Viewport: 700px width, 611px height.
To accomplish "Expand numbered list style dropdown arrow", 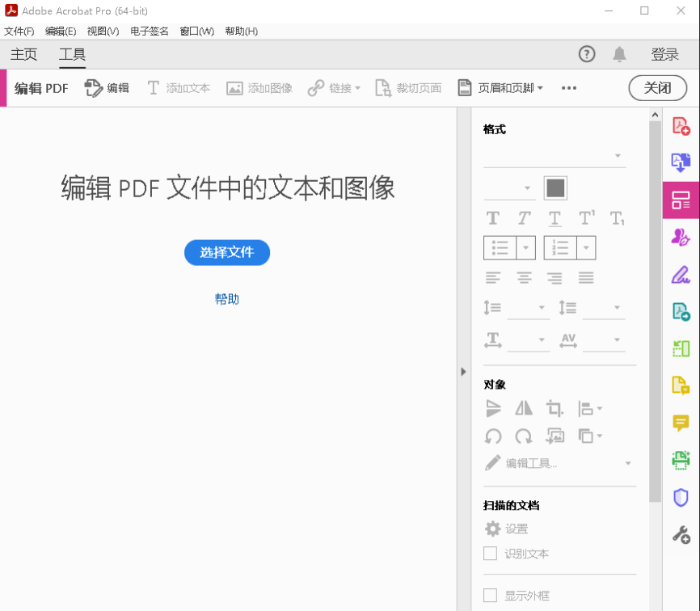I will pyautogui.click(x=586, y=247).
